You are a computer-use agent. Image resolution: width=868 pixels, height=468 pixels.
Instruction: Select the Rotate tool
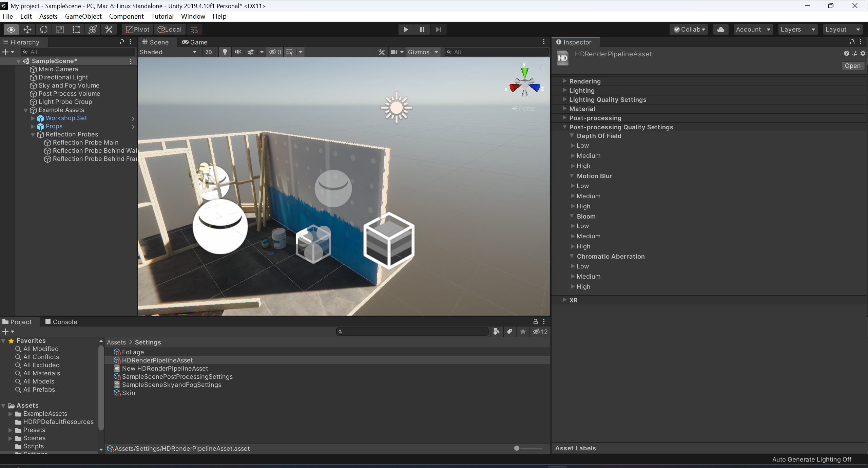[x=44, y=30]
